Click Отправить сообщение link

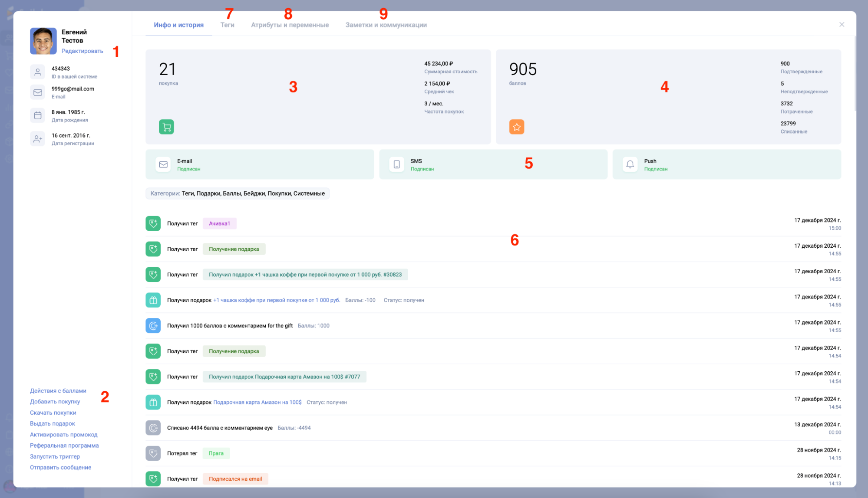tap(60, 468)
